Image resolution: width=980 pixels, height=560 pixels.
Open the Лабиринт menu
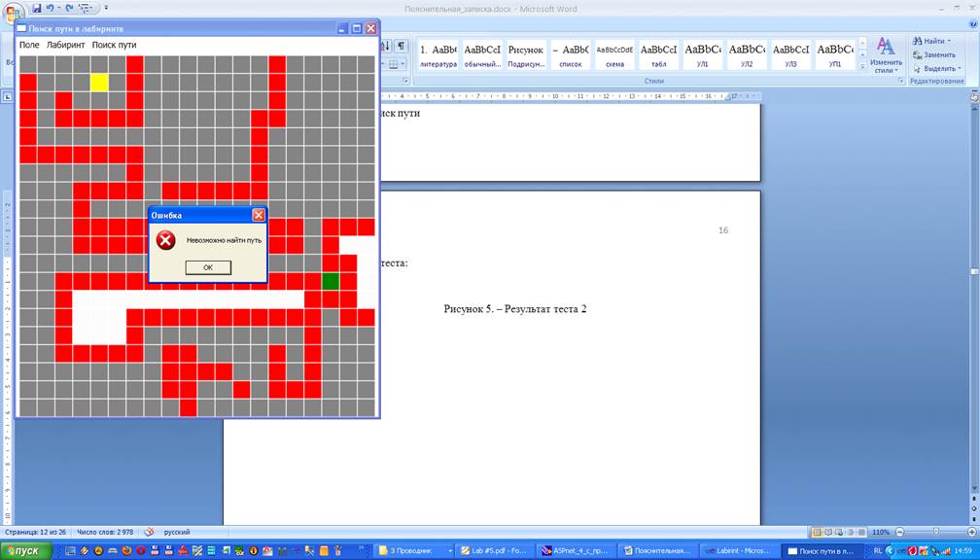point(66,45)
